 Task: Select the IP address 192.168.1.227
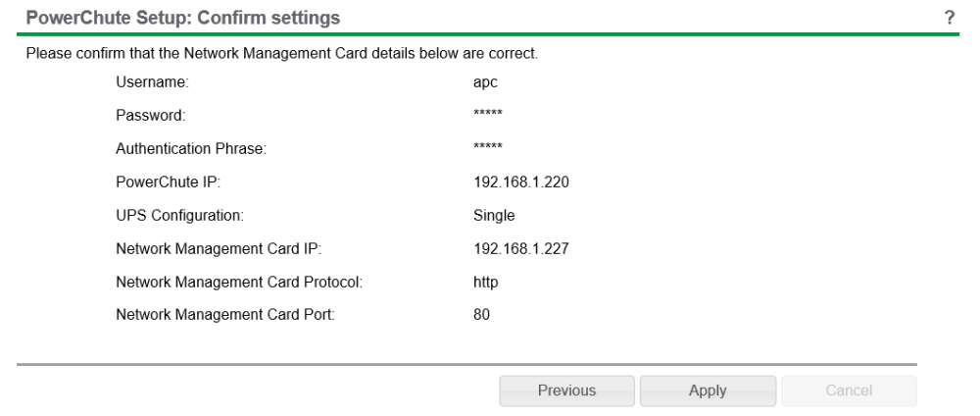(x=520, y=249)
